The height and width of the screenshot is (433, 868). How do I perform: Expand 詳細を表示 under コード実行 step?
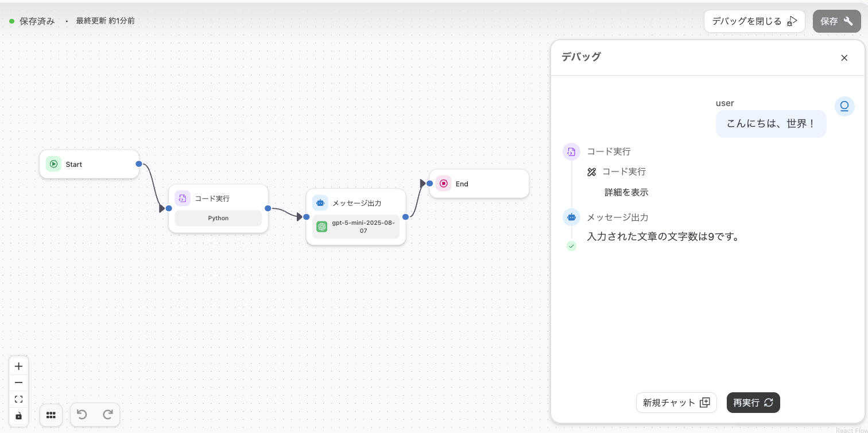(626, 192)
